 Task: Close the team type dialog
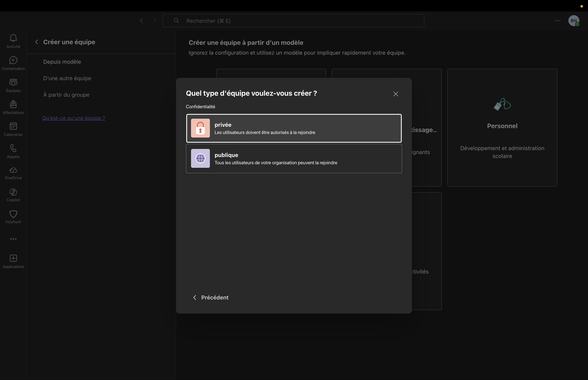coord(396,94)
